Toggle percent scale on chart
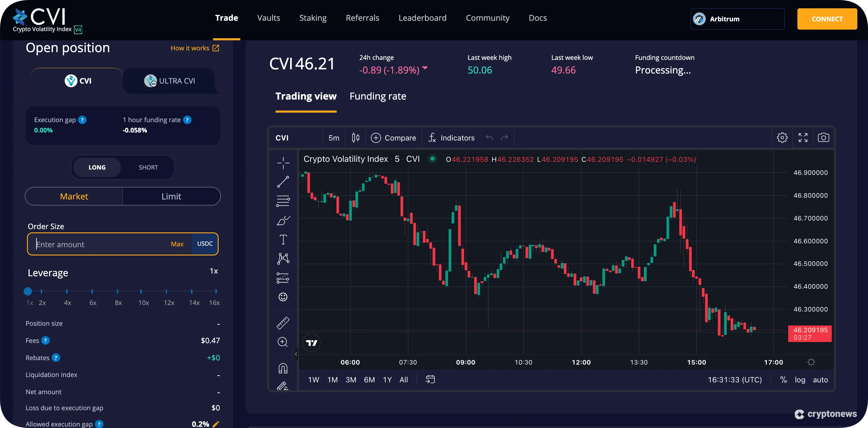Screen dimensions: 868x428 tap(783, 379)
